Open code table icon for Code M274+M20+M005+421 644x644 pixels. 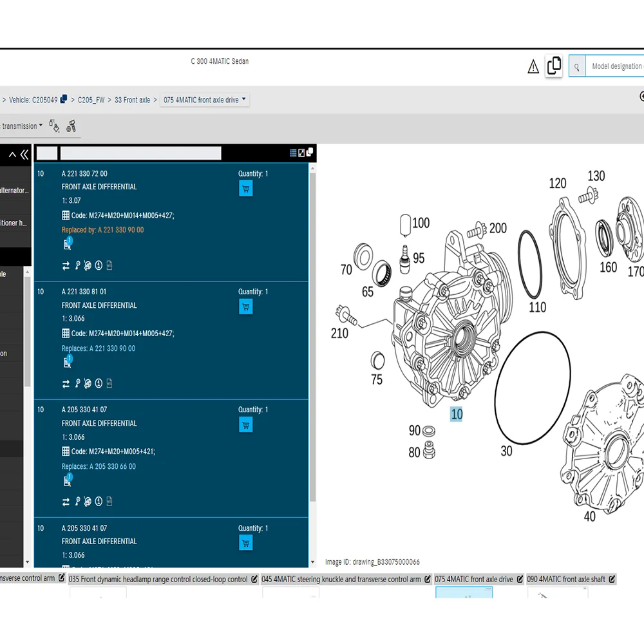[x=65, y=451]
